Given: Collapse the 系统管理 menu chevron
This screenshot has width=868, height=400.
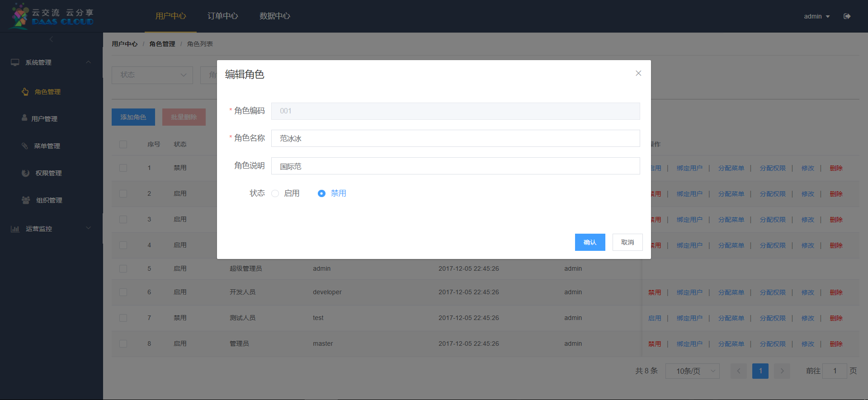Looking at the screenshot, I should [x=89, y=62].
